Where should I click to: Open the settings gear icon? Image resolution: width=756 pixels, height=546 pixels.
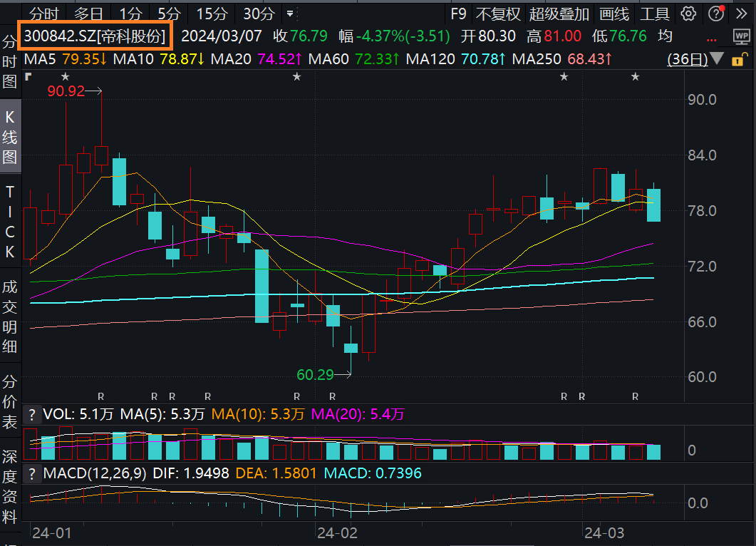click(688, 14)
